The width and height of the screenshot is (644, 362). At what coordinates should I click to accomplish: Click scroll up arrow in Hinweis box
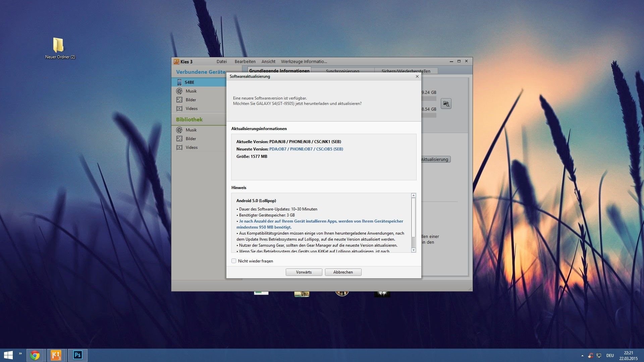tap(414, 195)
